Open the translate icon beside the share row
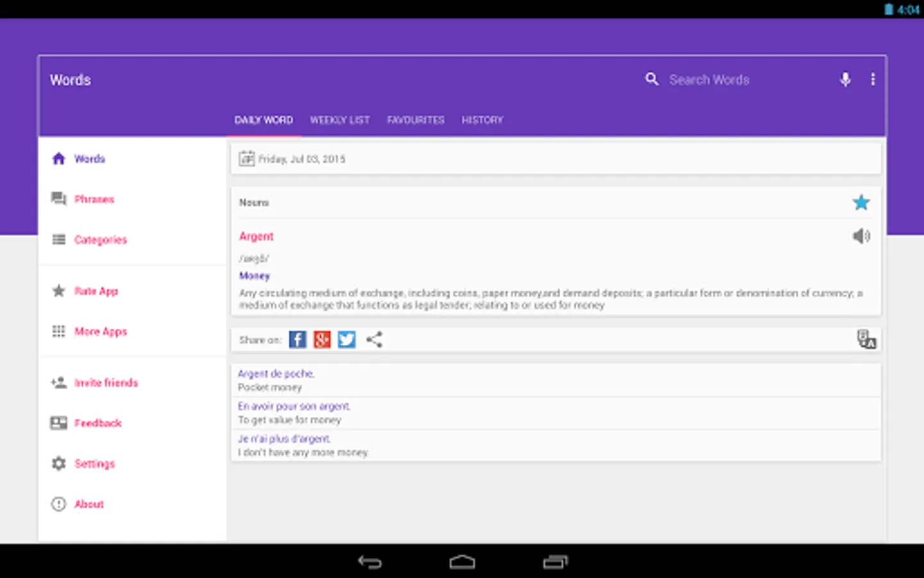 [x=866, y=339]
